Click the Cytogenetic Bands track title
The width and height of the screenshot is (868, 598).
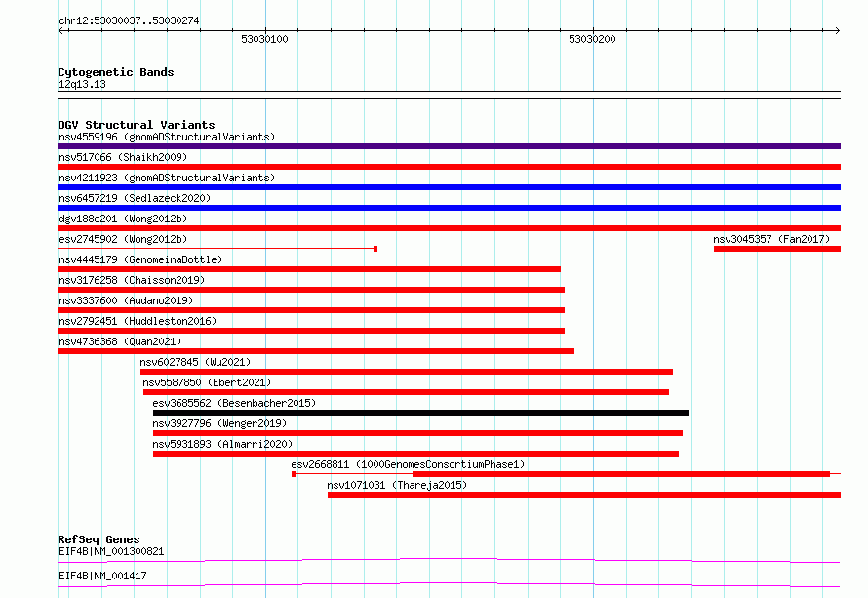point(116,72)
